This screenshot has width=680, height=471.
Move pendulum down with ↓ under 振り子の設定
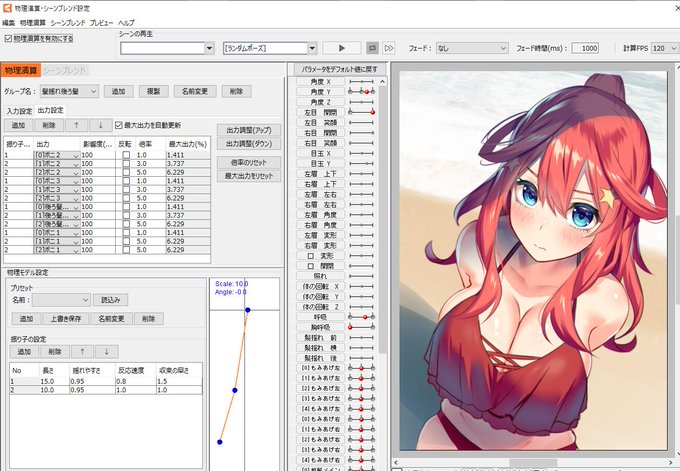[x=106, y=352]
